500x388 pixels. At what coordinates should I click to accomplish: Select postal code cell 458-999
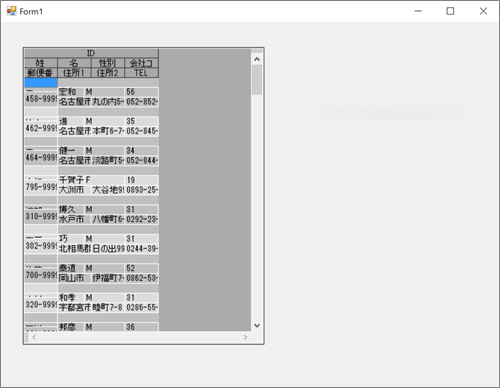coord(41,99)
